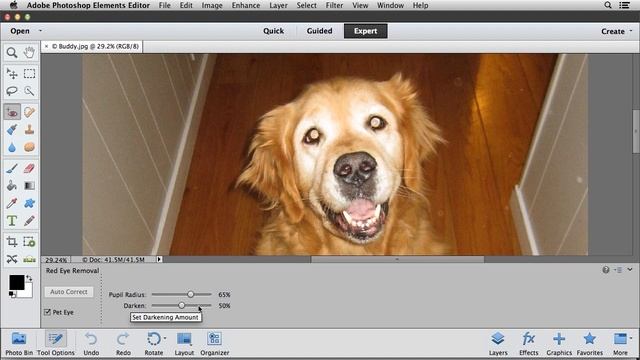Switch to Expert edit mode
This screenshot has height=360, width=640.
(365, 31)
